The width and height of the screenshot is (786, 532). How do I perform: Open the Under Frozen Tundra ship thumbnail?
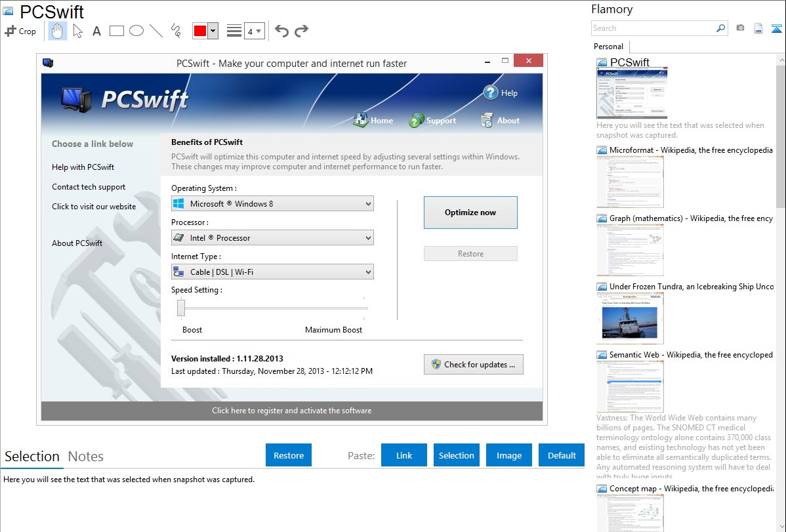tap(630, 318)
